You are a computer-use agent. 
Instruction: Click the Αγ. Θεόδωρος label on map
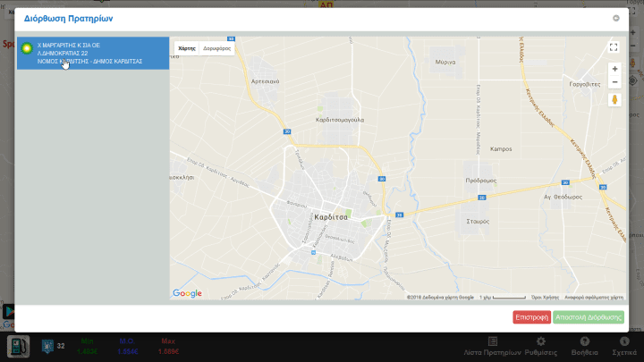[563, 197]
